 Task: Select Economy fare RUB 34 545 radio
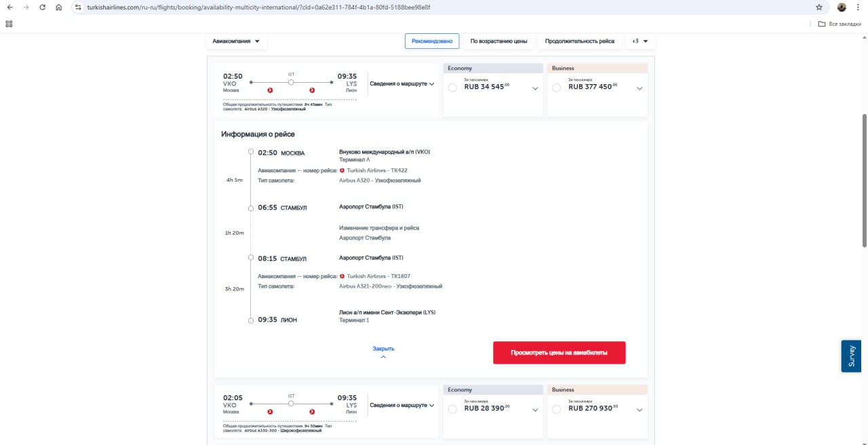(452, 88)
